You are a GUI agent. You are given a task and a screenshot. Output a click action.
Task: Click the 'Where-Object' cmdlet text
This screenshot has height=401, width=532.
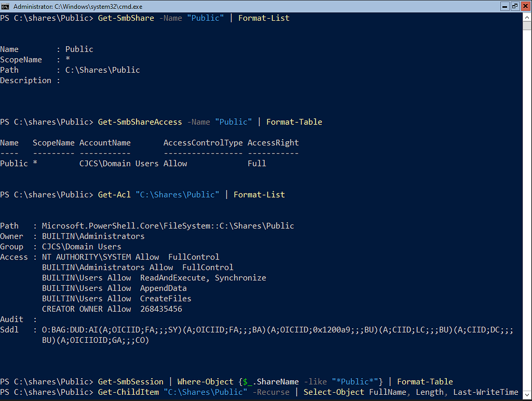coord(205,382)
